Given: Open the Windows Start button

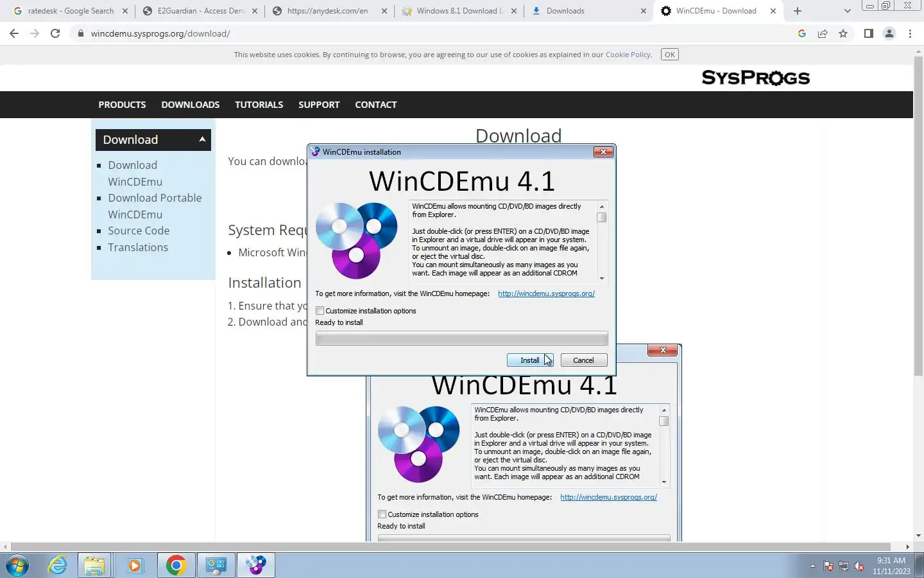Looking at the screenshot, I should point(17,566).
